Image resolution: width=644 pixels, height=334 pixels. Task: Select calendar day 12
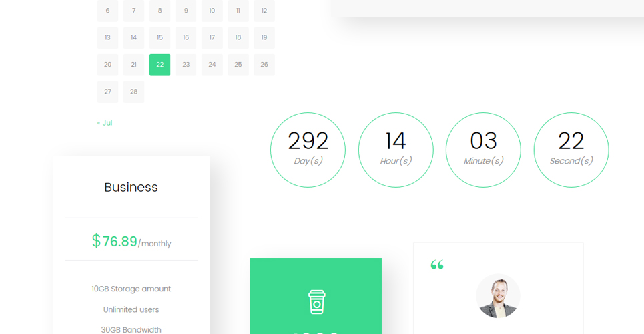click(x=264, y=11)
